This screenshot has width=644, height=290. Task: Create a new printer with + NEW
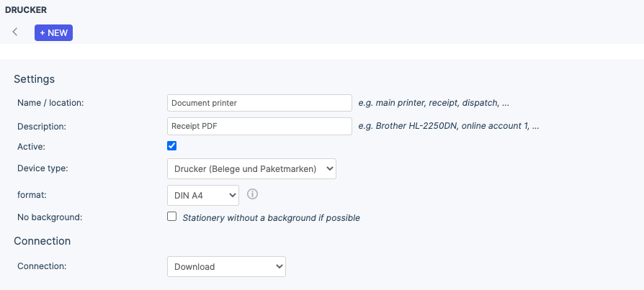point(53,33)
